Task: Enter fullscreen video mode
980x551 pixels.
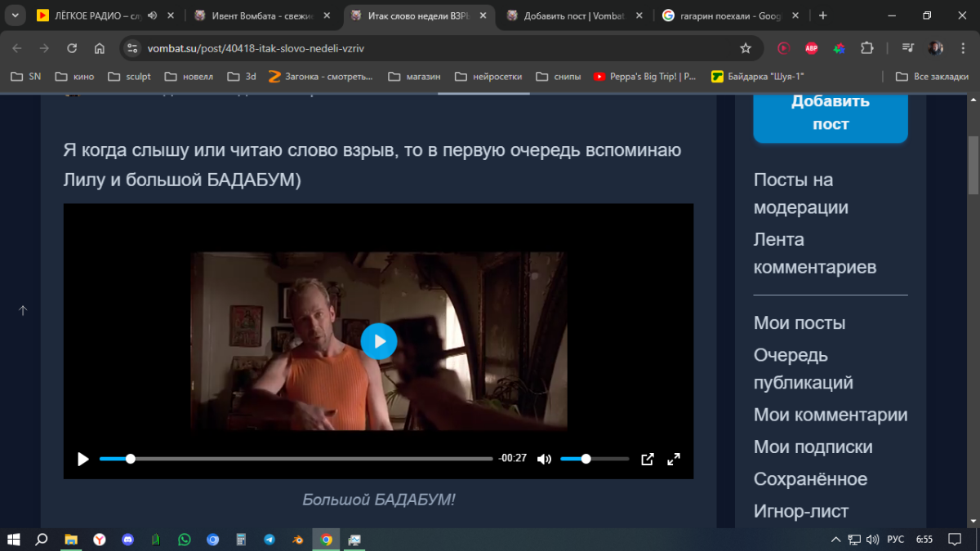Action: pos(674,459)
